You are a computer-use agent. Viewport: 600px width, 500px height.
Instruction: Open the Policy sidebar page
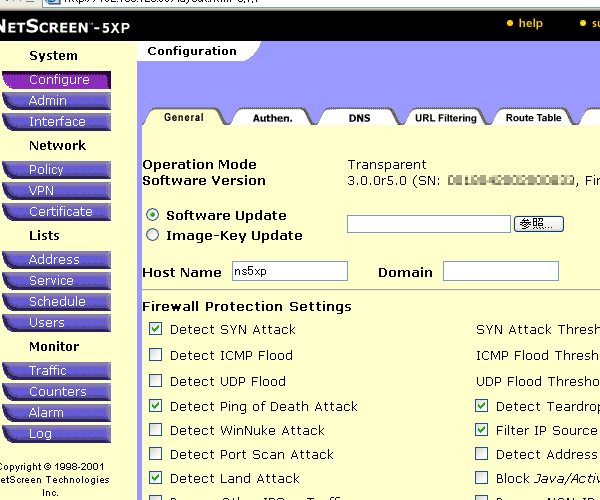(57, 169)
